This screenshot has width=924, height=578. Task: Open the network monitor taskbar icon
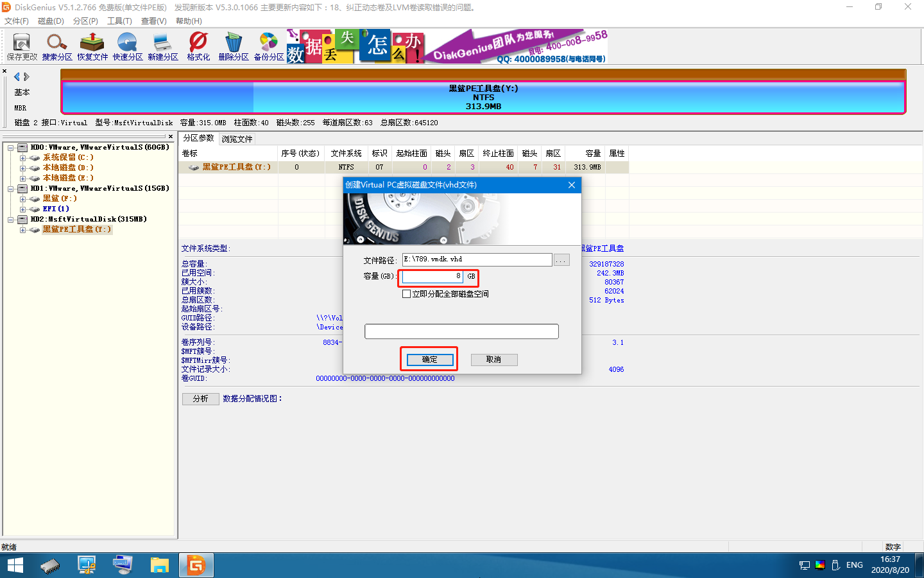(x=87, y=565)
